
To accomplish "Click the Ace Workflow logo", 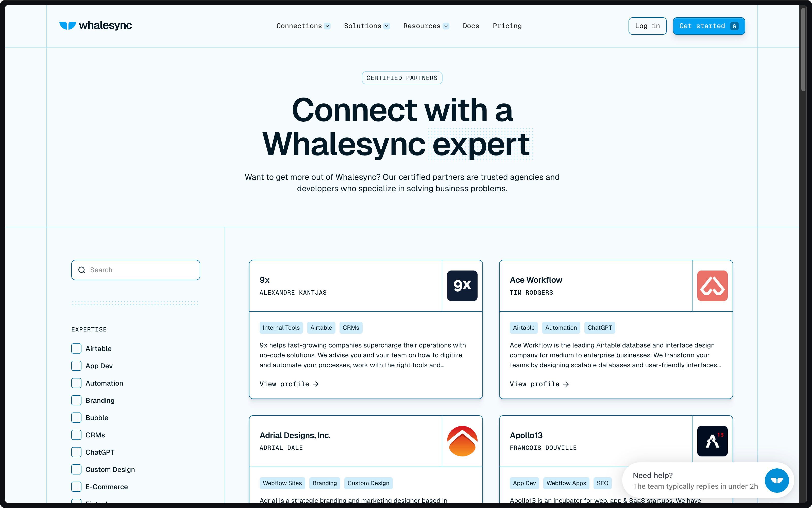I will click(712, 285).
